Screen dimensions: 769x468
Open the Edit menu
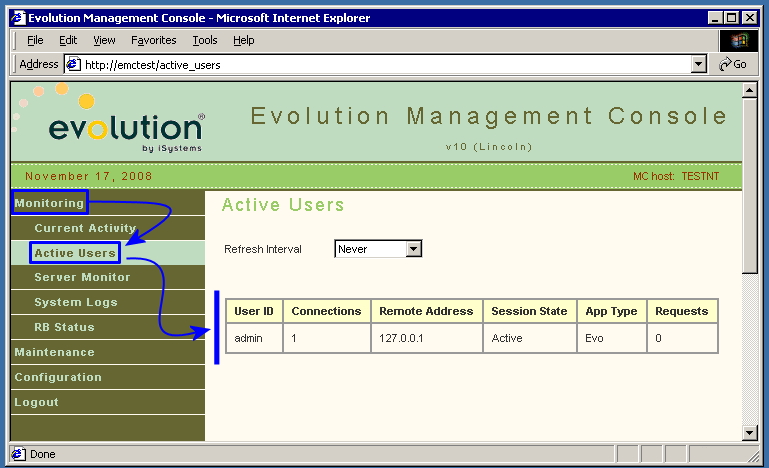click(x=68, y=40)
